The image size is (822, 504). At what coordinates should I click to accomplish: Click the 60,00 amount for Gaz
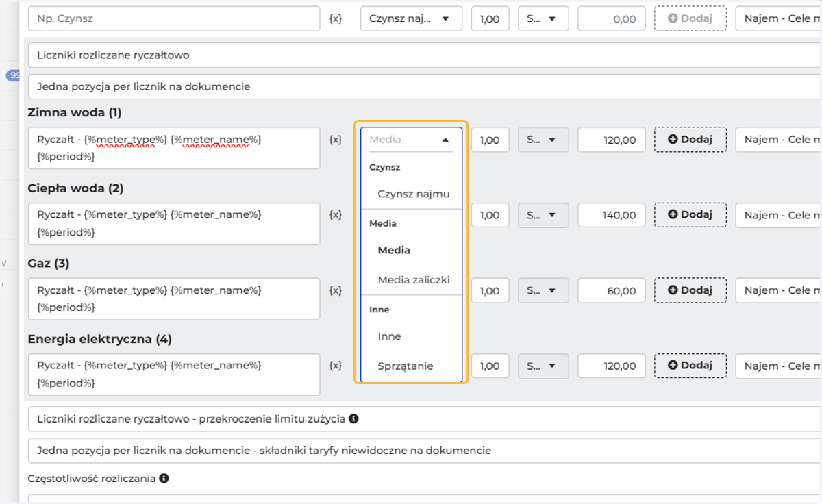[x=612, y=290]
